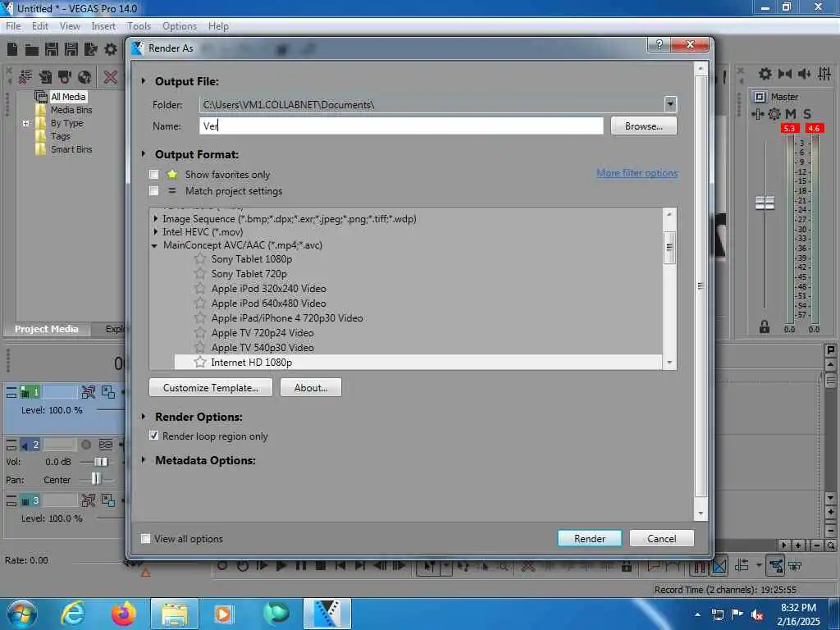Expand Image Sequence format group
This screenshot has width=840, height=630.
point(155,218)
